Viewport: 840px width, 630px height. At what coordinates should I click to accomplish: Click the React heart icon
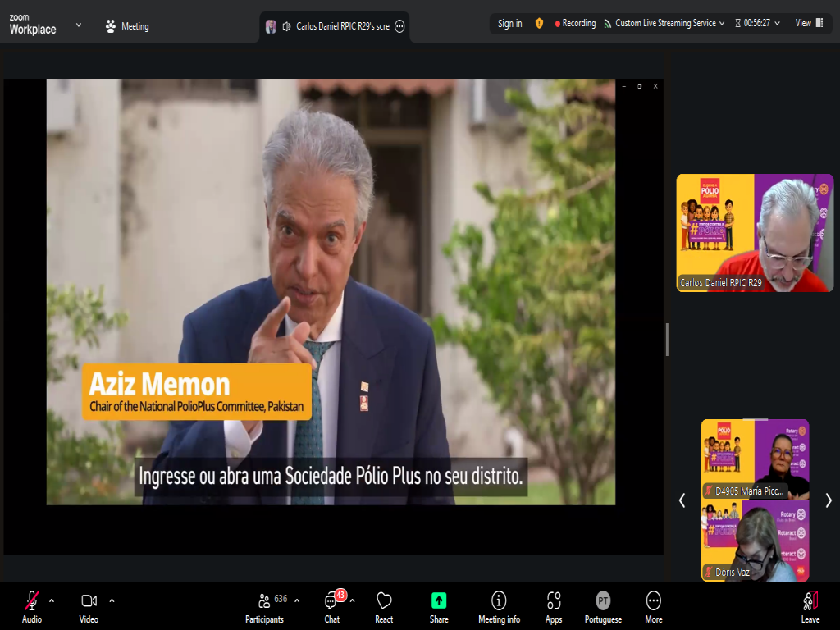point(384,605)
